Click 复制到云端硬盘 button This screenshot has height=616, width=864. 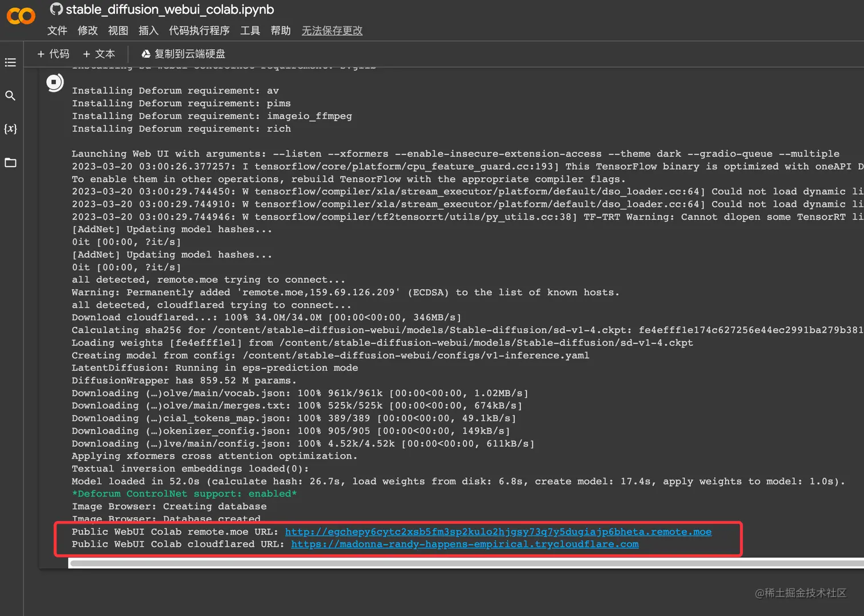pyautogui.click(x=183, y=54)
